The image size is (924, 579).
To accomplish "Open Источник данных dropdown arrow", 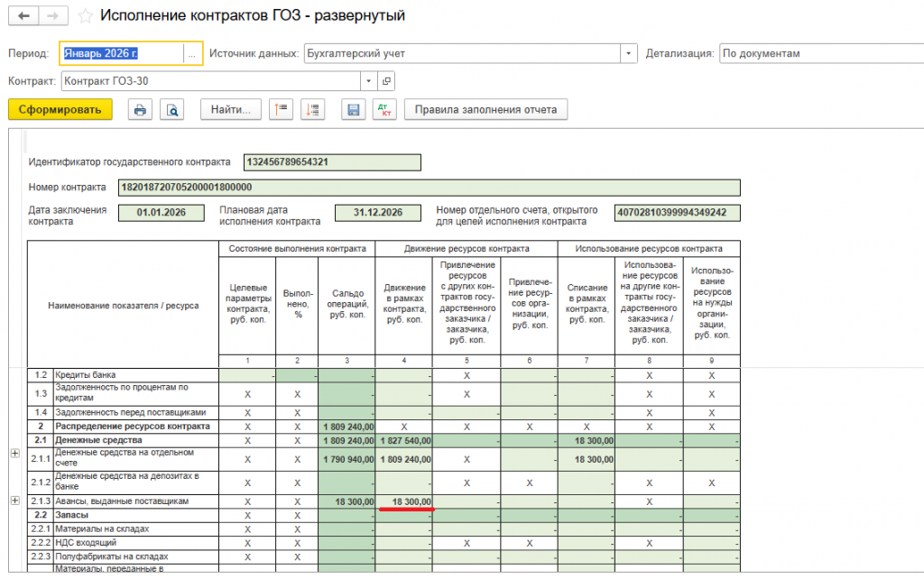I will (628, 53).
